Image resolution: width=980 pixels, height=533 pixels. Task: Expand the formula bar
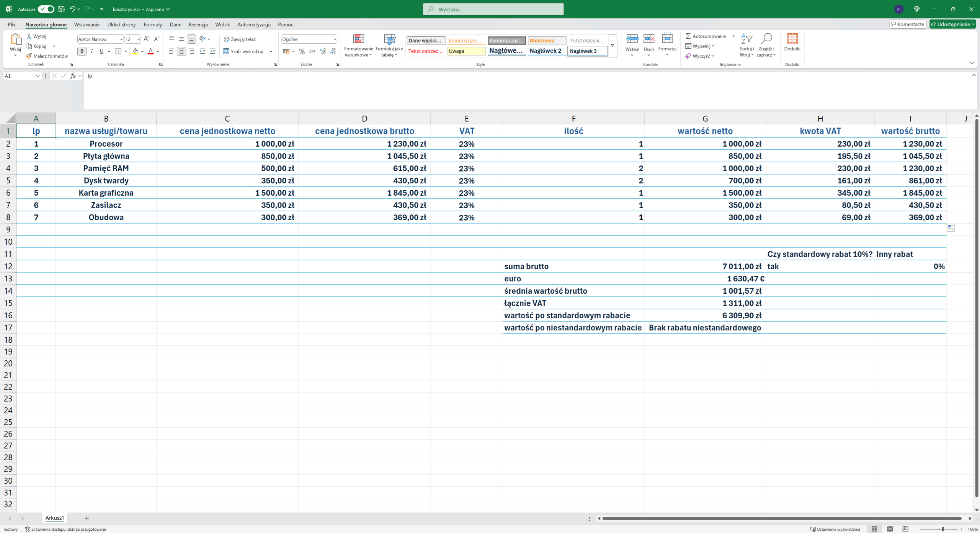(973, 75)
